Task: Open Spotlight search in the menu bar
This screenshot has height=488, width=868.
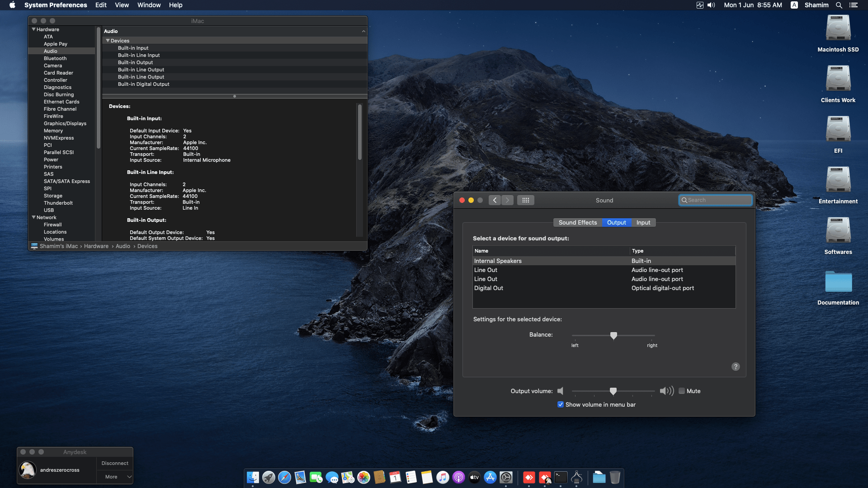Action: (839, 5)
